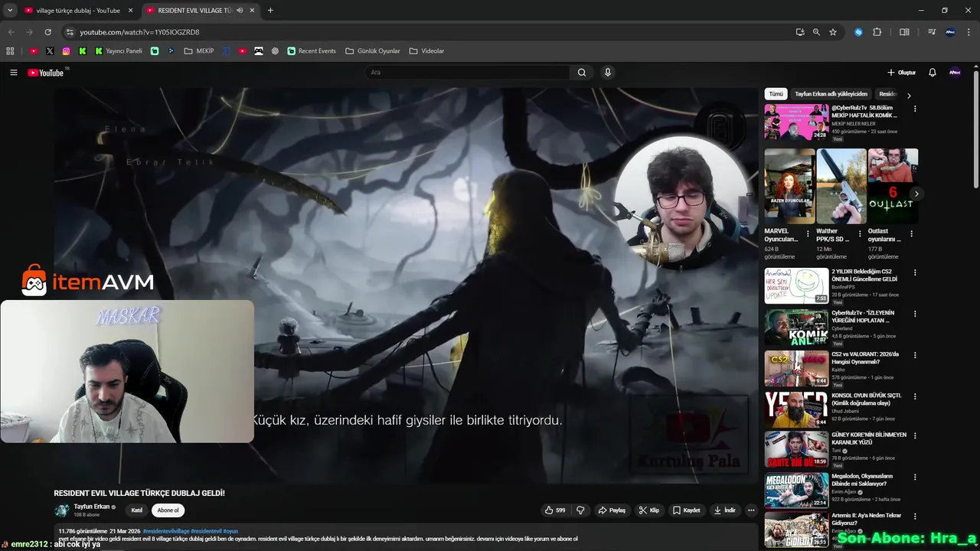The height and width of the screenshot is (551, 980).
Task: Open options for 2 YILDIR Beklediğim CS2 video
Action: pos(915,272)
